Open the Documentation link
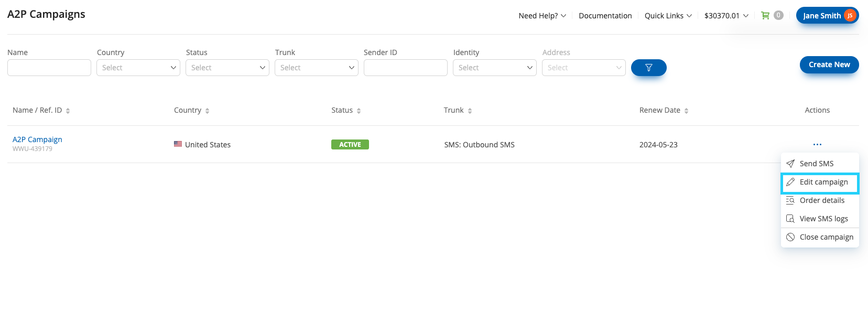 [x=605, y=16]
